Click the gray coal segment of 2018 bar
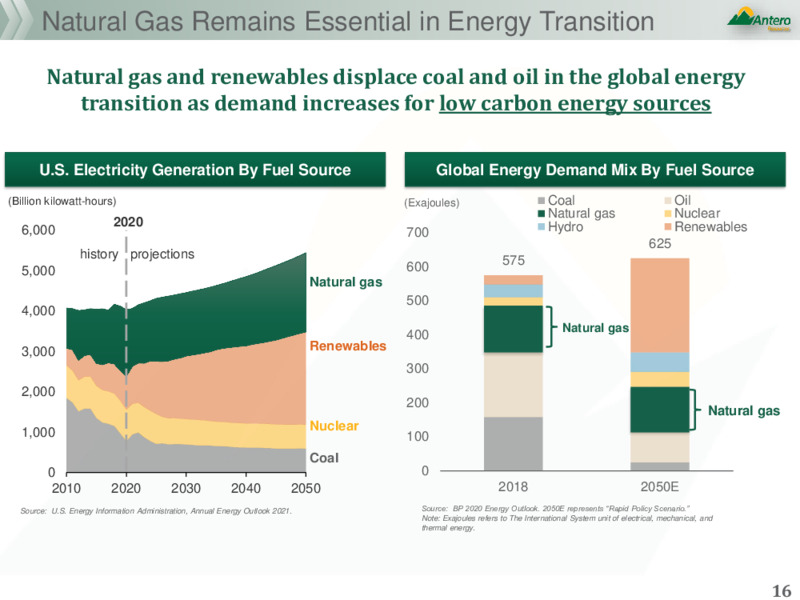800x600 pixels. (513, 444)
